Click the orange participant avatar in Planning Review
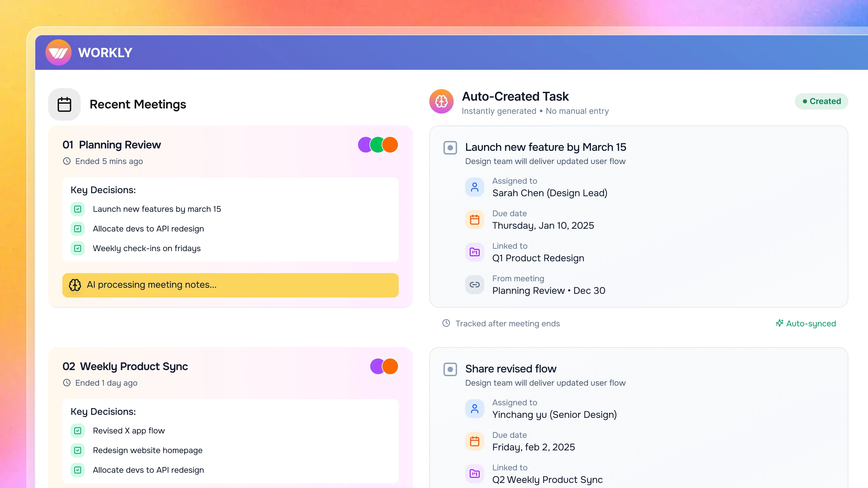The width and height of the screenshot is (868, 488). click(391, 145)
